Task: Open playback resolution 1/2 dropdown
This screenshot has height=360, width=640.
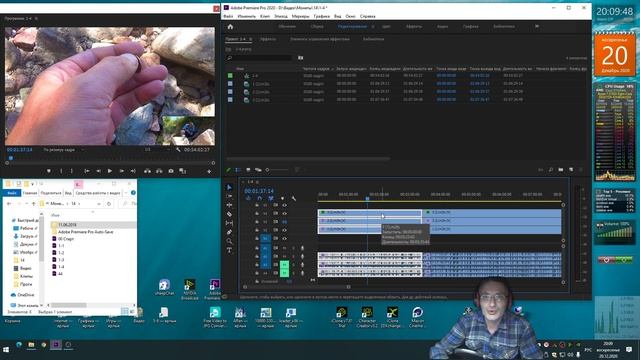Action: (x=157, y=150)
